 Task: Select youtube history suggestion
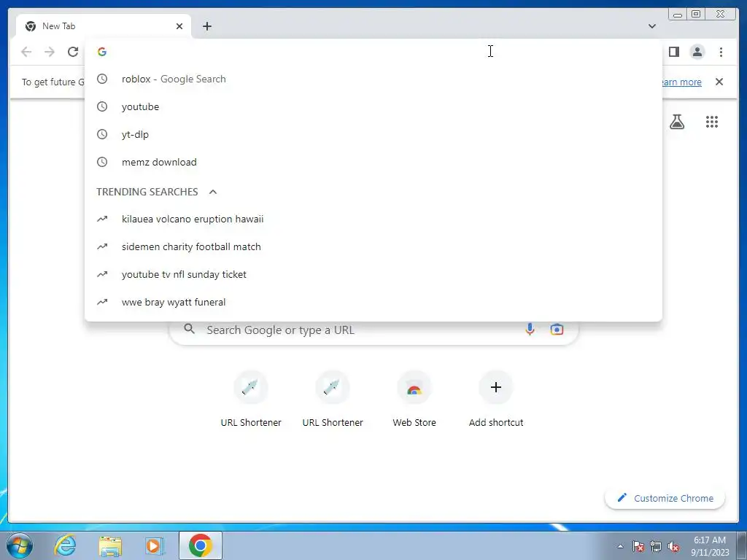[x=373, y=106]
